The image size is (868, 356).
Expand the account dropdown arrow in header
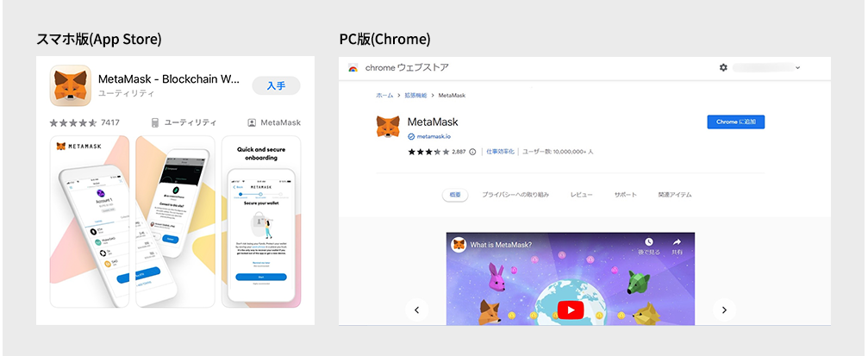click(x=798, y=67)
